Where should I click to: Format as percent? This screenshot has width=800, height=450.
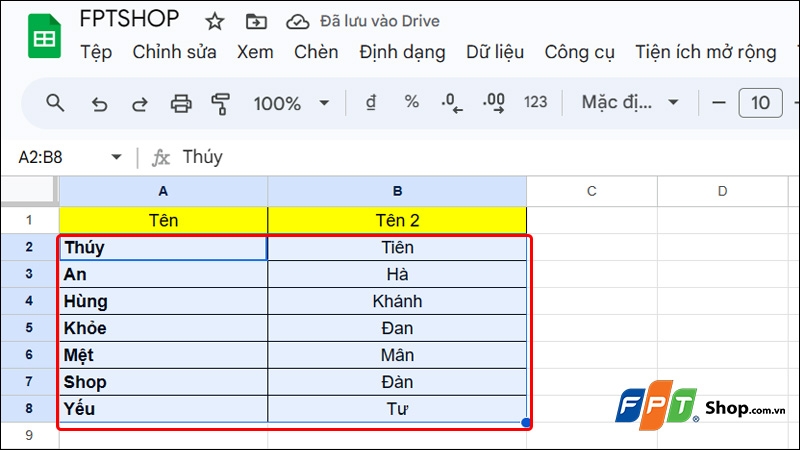point(412,102)
